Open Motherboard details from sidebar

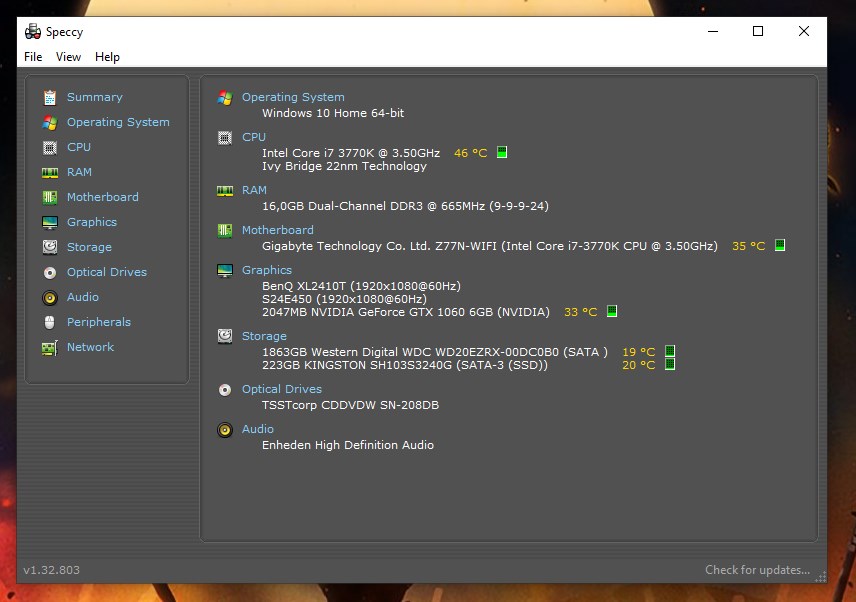click(103, 197)
